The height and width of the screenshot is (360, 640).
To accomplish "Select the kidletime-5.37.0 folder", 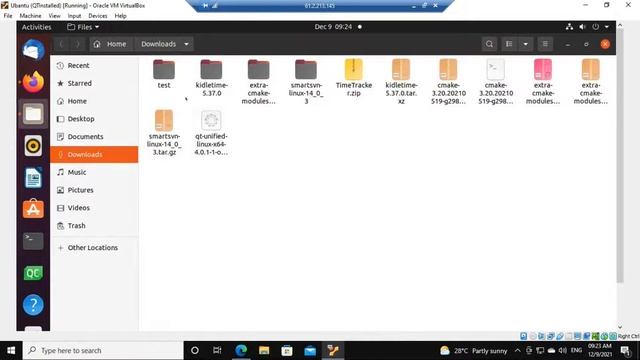I will (211, 78).
